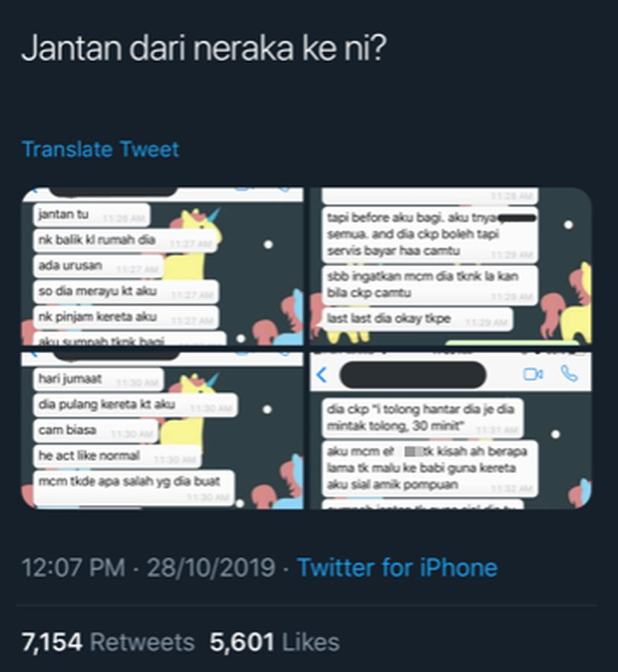Click the timestamp 12:07 PM · 28/10/2019

148,568
